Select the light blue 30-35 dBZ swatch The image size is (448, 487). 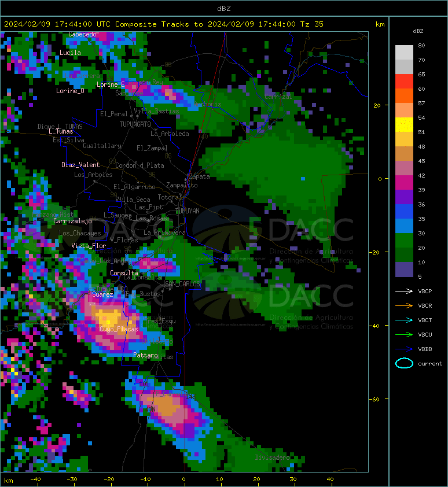click(x=404, y=226)
